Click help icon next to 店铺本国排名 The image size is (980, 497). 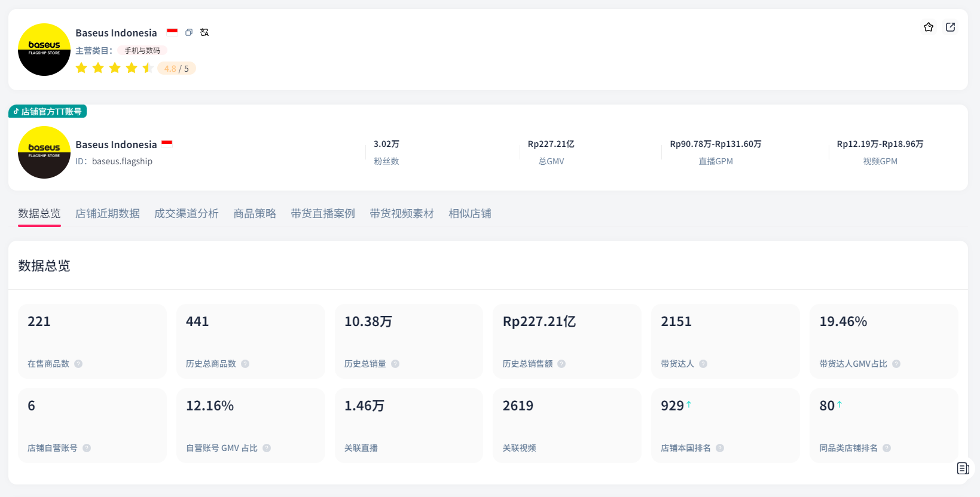720,448
